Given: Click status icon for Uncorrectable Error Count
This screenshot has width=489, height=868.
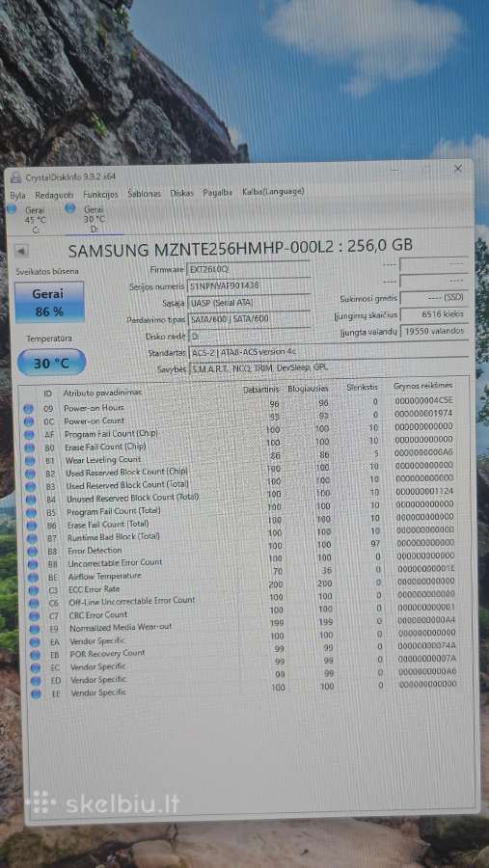Looking at the screenshot, I should (x=33, y=564).
